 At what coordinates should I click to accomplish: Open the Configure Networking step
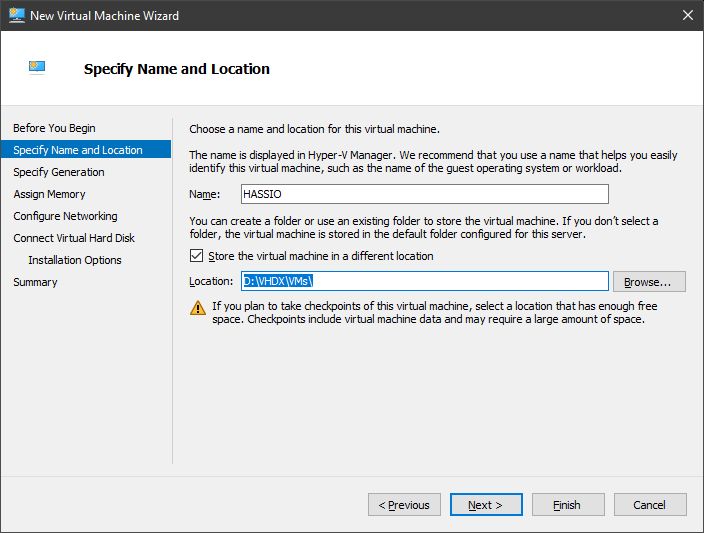(x=66, y=216)
